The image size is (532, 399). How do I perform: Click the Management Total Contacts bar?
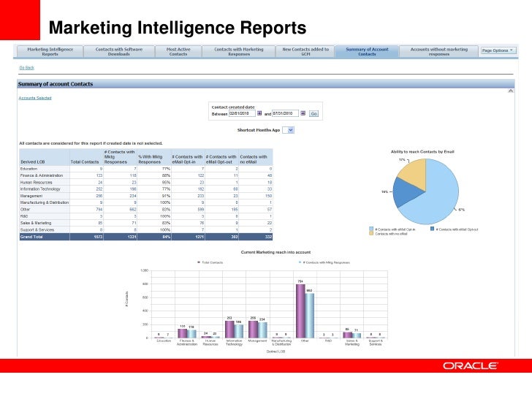click(x=254, y=329)
